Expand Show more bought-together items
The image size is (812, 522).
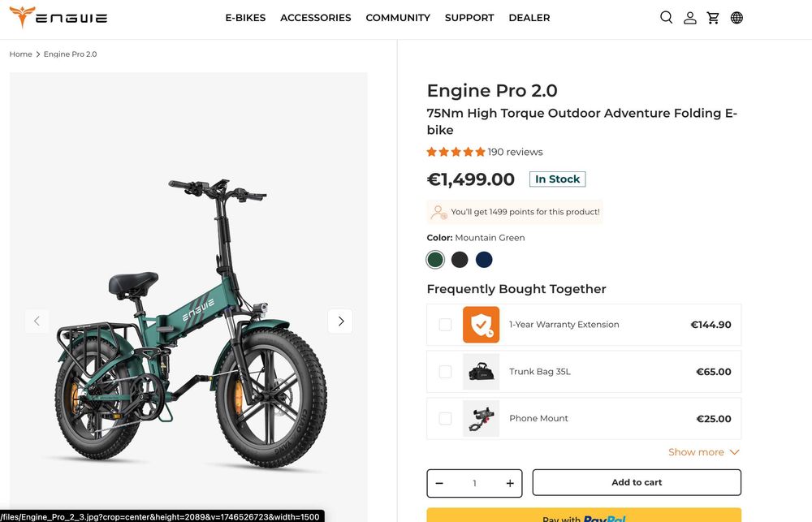(703, 452)
